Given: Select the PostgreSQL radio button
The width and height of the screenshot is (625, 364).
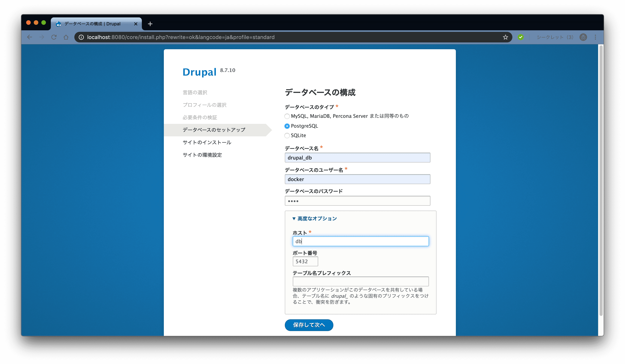Looking at the screenshot, I should 287,126.
